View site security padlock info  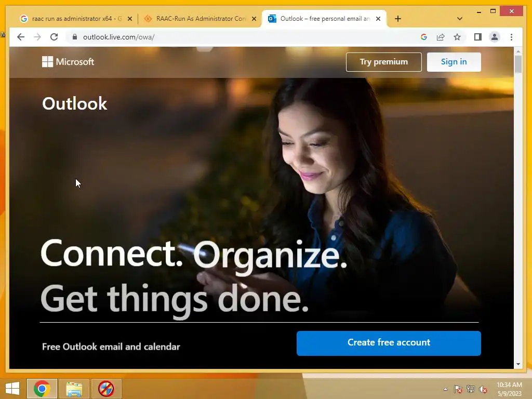click(75, 37)
